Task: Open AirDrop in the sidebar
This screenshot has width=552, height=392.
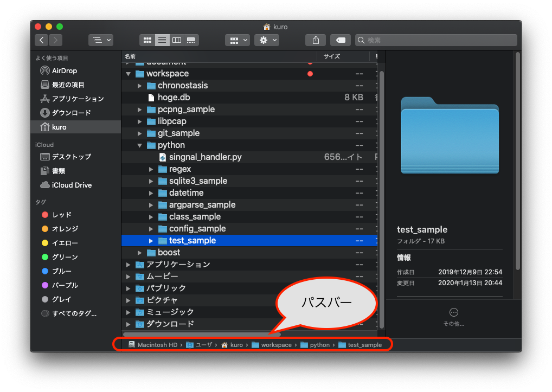Action: (x=75, y=70)
